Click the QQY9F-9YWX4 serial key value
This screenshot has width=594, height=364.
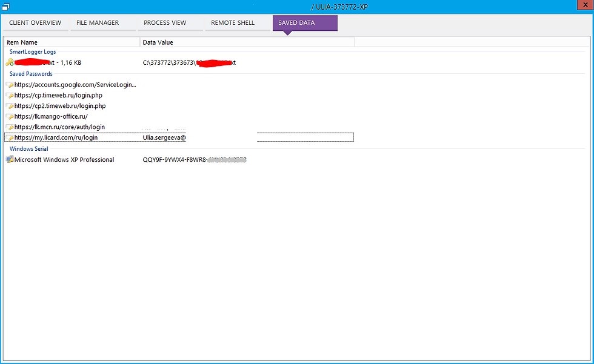195,160
